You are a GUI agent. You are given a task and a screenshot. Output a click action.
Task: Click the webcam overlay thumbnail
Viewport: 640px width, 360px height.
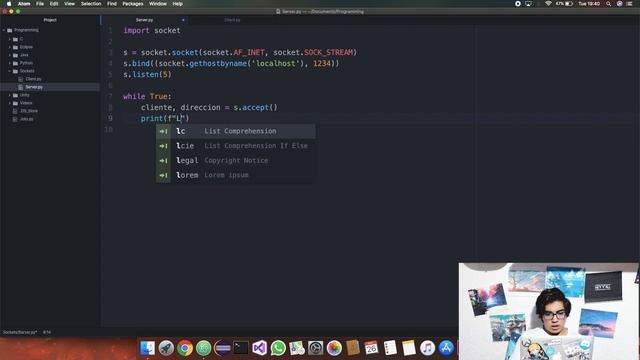tap(549, 311)
